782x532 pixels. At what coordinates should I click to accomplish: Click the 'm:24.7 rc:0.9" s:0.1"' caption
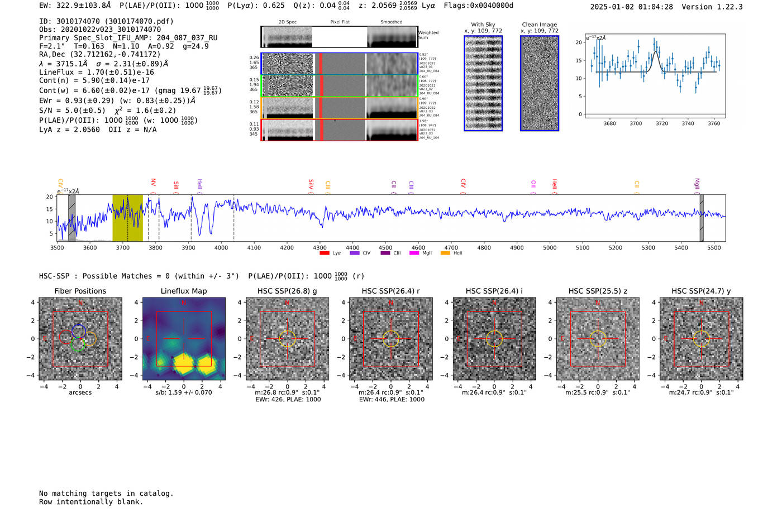pyautogui.click(x=701, y=392)
